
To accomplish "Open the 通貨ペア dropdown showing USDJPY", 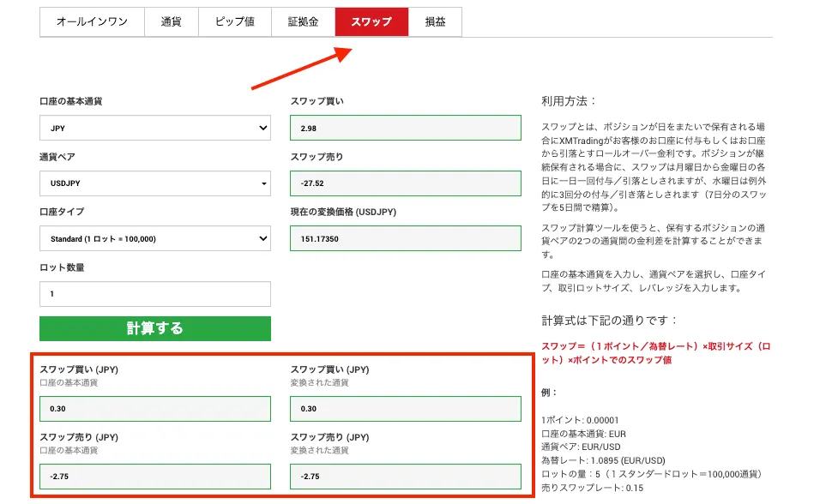I will point(154,183).
